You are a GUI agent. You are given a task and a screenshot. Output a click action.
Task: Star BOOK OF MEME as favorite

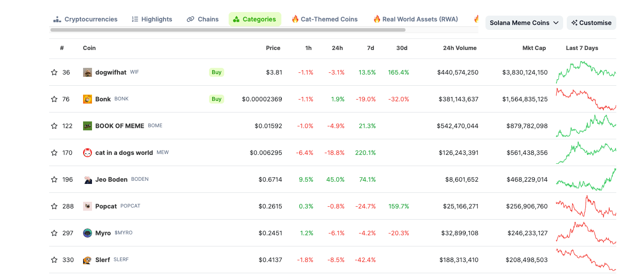pos(54,126)
